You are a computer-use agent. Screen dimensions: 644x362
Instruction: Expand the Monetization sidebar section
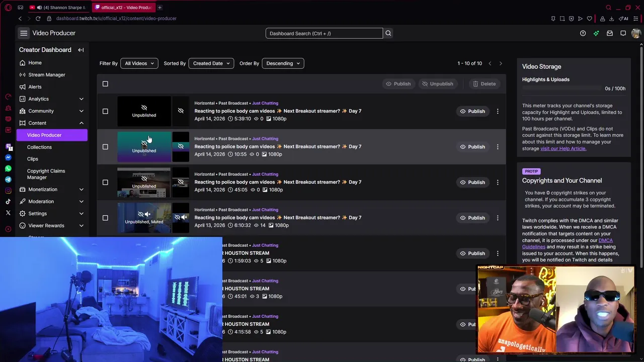pos(52,190)
